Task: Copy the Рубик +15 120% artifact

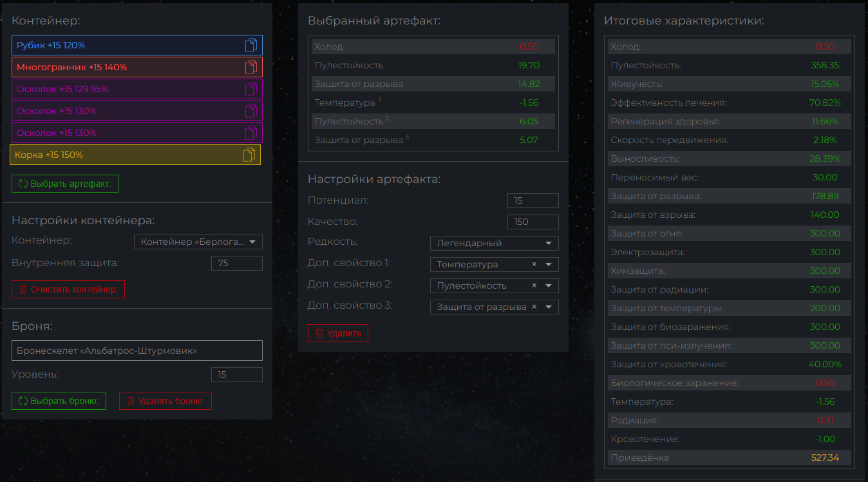Action: (251, 45)
